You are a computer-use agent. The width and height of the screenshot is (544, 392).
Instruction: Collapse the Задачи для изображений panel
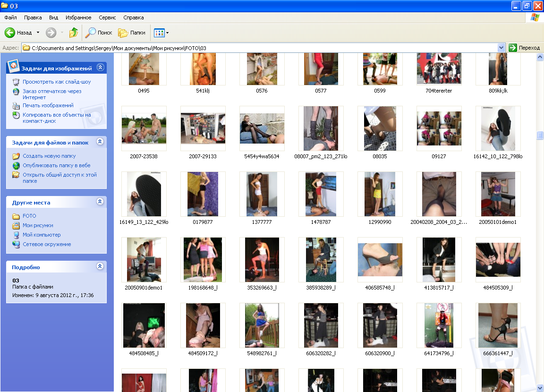[x=100, y=67]
